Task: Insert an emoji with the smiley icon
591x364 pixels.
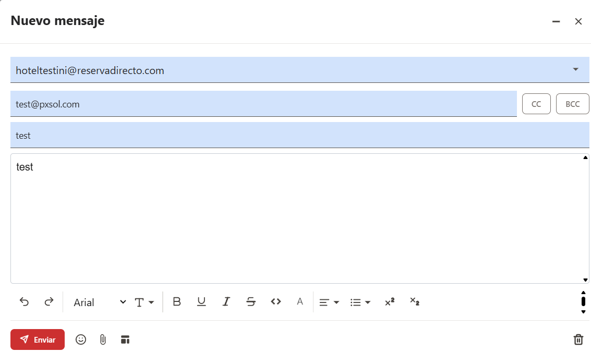Action: pos(81,339)
